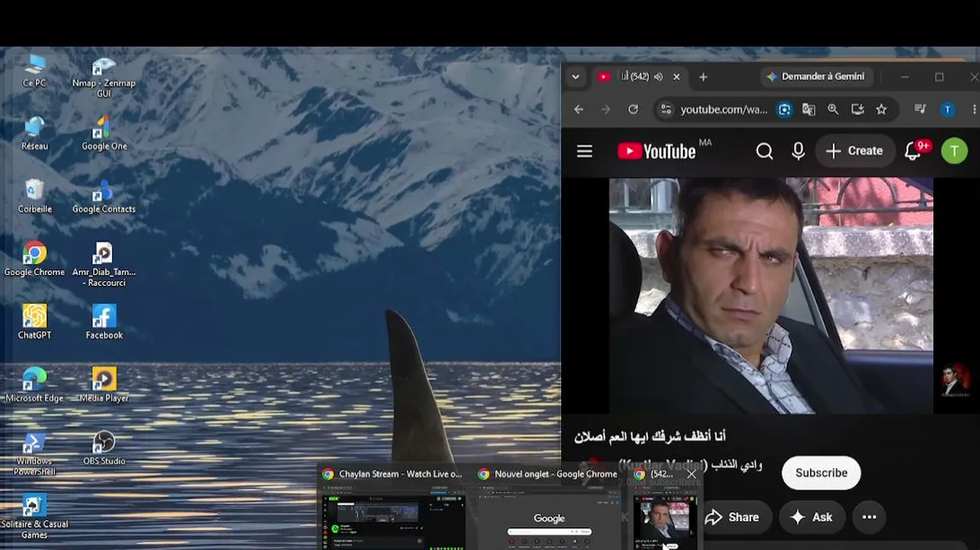Click the Ask button below the video

811,517
